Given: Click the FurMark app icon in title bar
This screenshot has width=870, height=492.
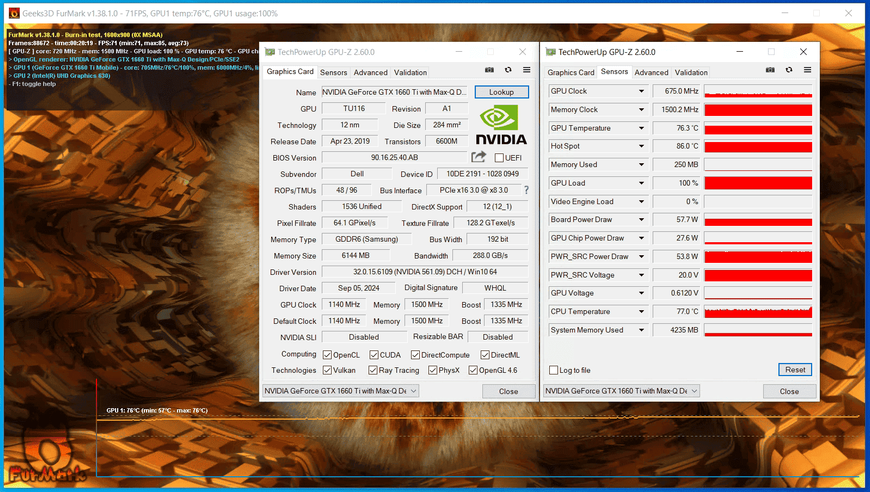Looking at the screenshot, I should 14,13.
